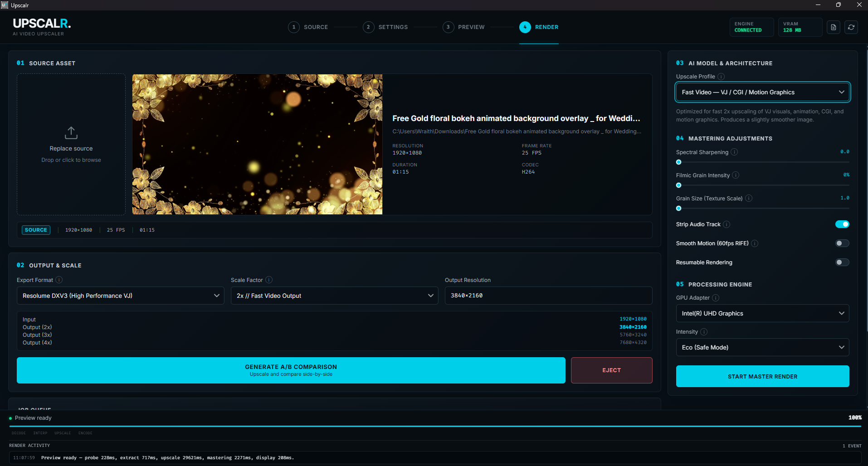The width and height of the screenshot is (868, 466).
Task: Click the Eject button
Action: point(612,370)
